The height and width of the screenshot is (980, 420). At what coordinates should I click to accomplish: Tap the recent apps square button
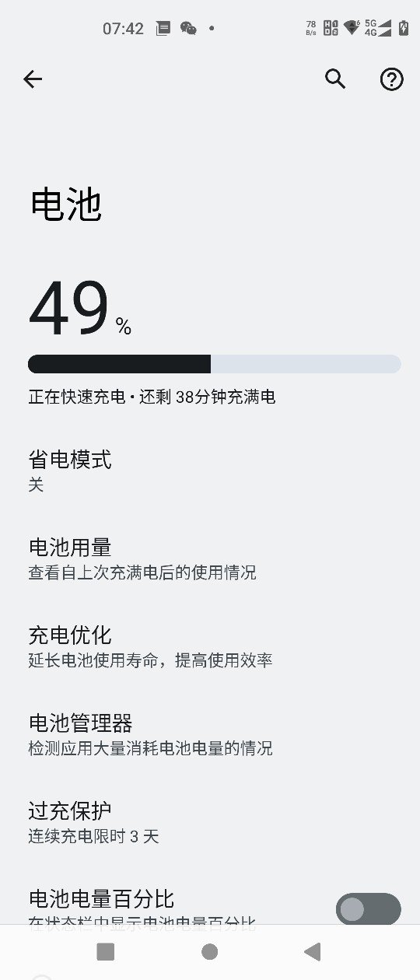point(105,951)
